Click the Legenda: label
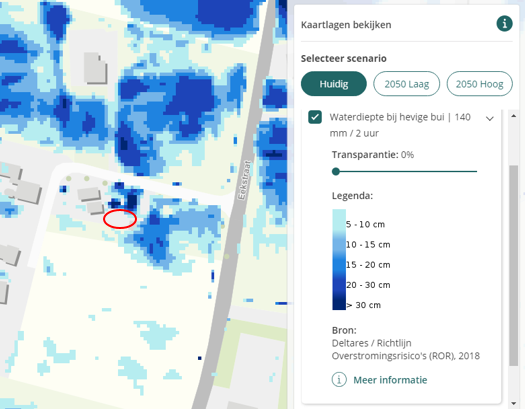Viewport: 525px width, 413px height. pyautogui.click(x=352, y=196)
